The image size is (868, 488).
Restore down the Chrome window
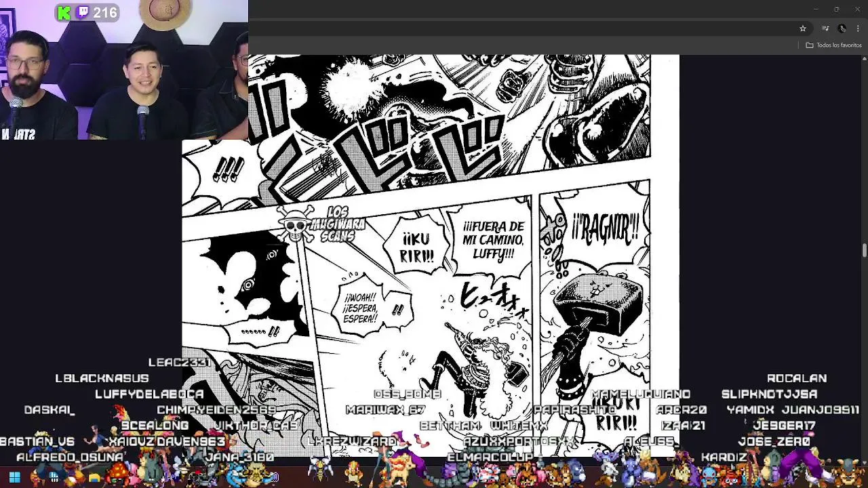[x=836, y=9]
